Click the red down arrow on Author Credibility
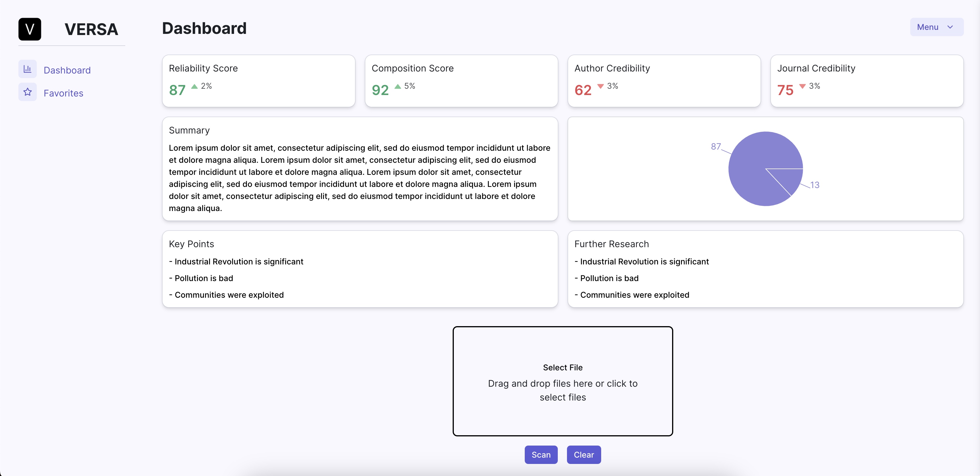The height and width of the screenshot is (476, 980). point(600,87)
